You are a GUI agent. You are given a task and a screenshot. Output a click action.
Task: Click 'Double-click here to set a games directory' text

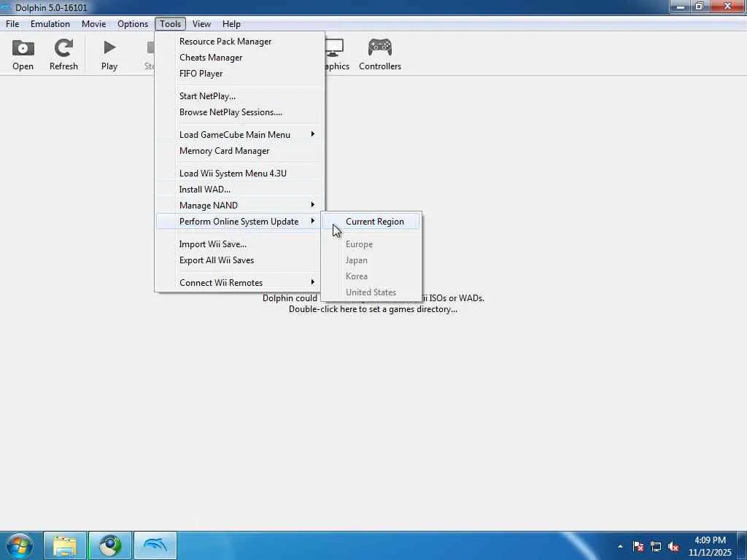(x=373, y=309)
